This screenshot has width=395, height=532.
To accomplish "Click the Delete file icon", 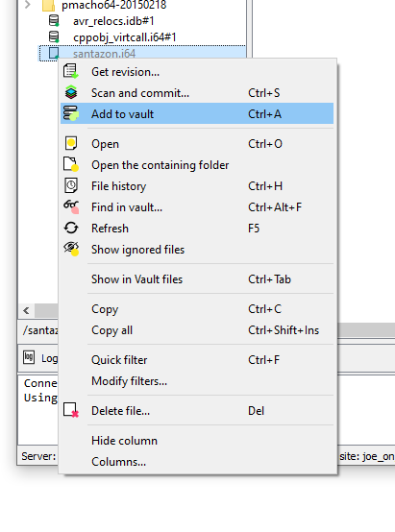I will click(x=71, y=411).
